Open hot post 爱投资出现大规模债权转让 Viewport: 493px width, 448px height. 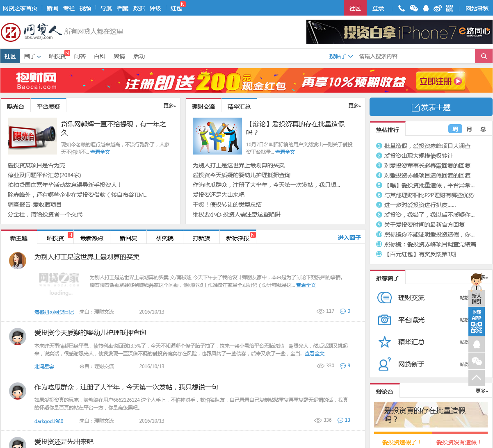click(418, 156)
